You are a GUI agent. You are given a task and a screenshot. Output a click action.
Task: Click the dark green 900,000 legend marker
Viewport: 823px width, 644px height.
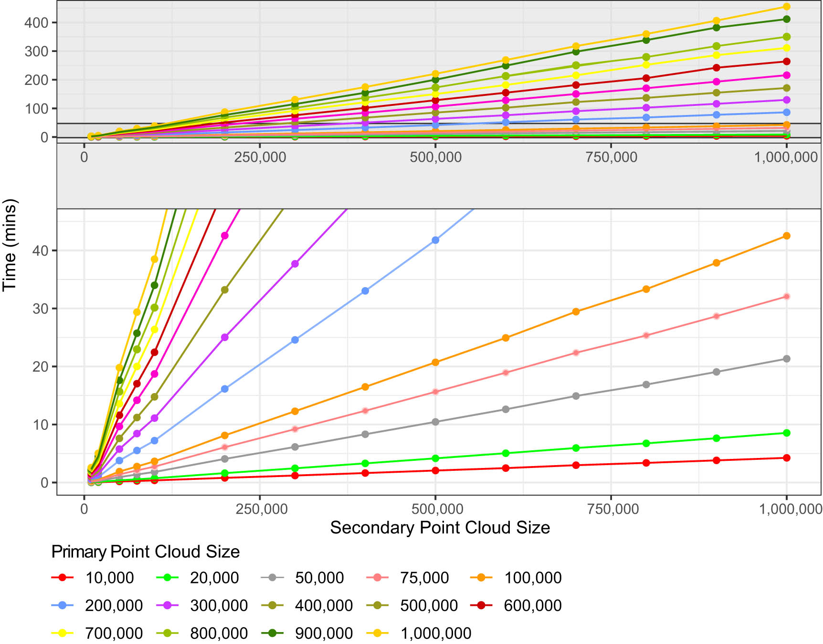click(x=272, y=633)
